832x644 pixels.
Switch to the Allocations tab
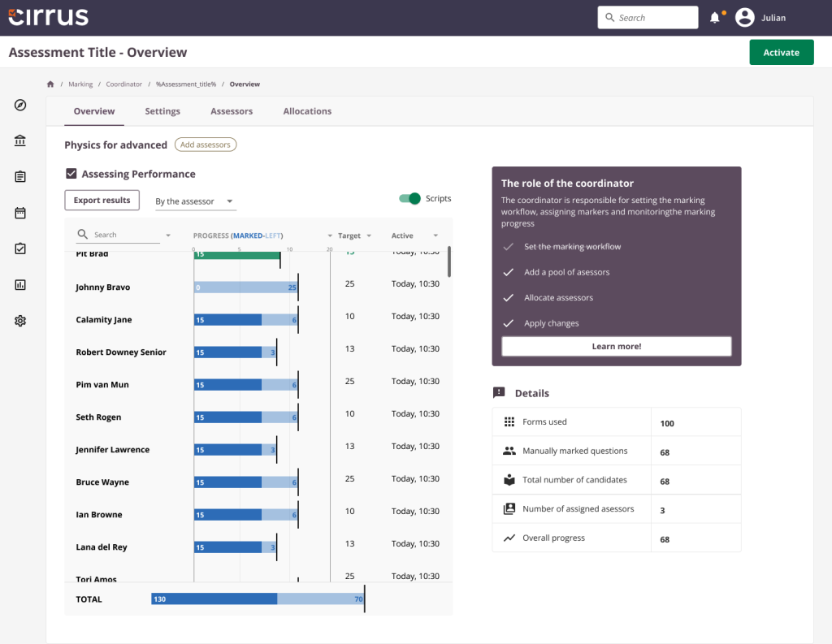pos(307,111)
